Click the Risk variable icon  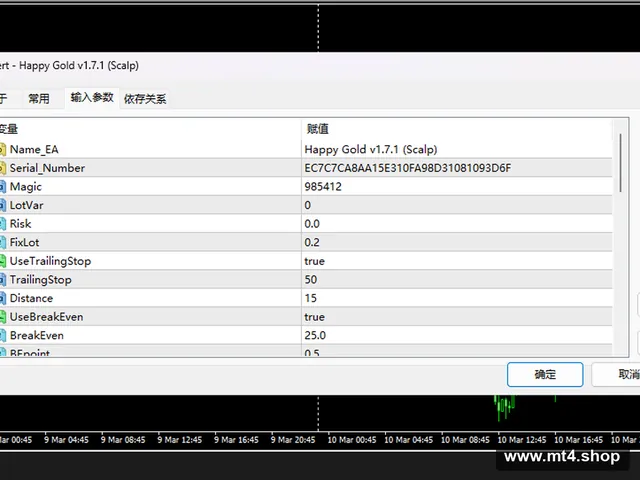pyautogui.click(x=2, y=224)
